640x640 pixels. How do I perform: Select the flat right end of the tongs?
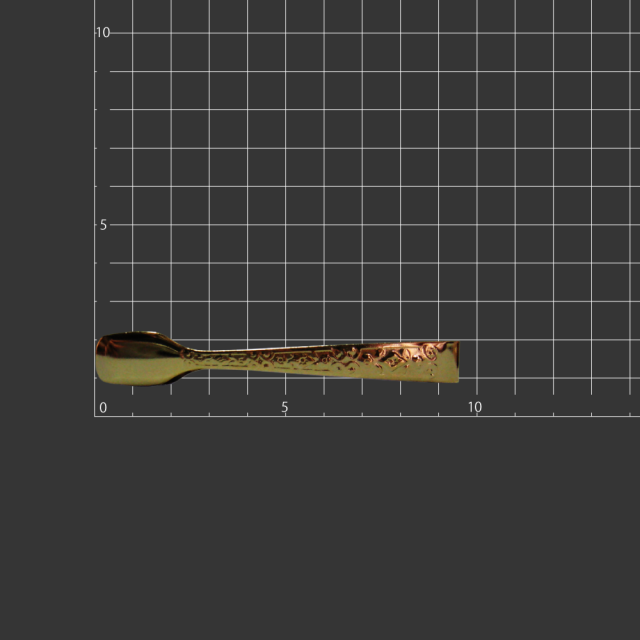(450, 361)
